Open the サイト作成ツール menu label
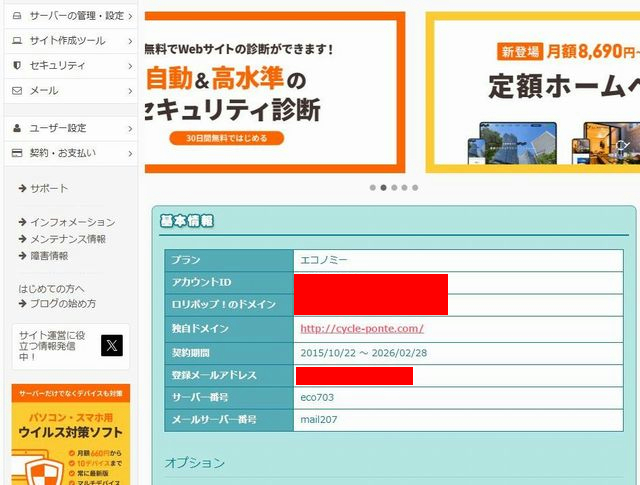 tap(67, 41)
